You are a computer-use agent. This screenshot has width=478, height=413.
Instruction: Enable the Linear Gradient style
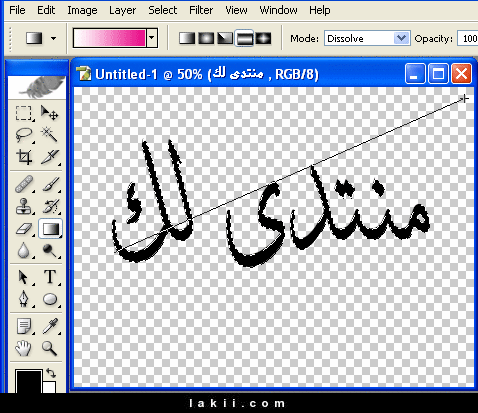click(x=187, y=38)
